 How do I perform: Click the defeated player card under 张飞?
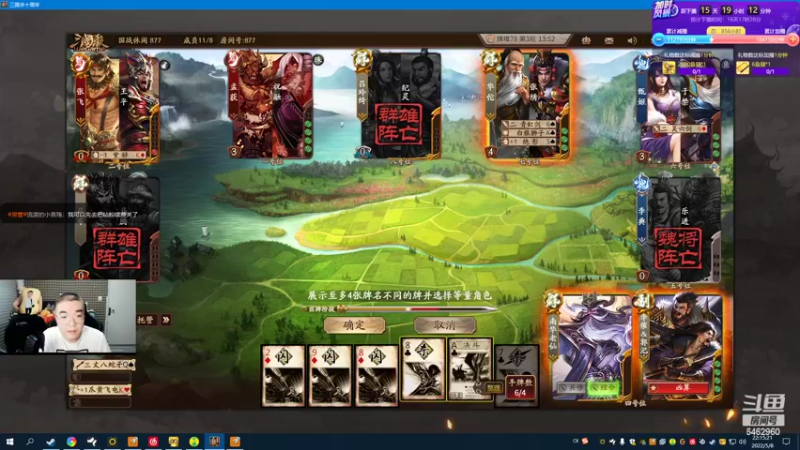click(x=117, y=230)
